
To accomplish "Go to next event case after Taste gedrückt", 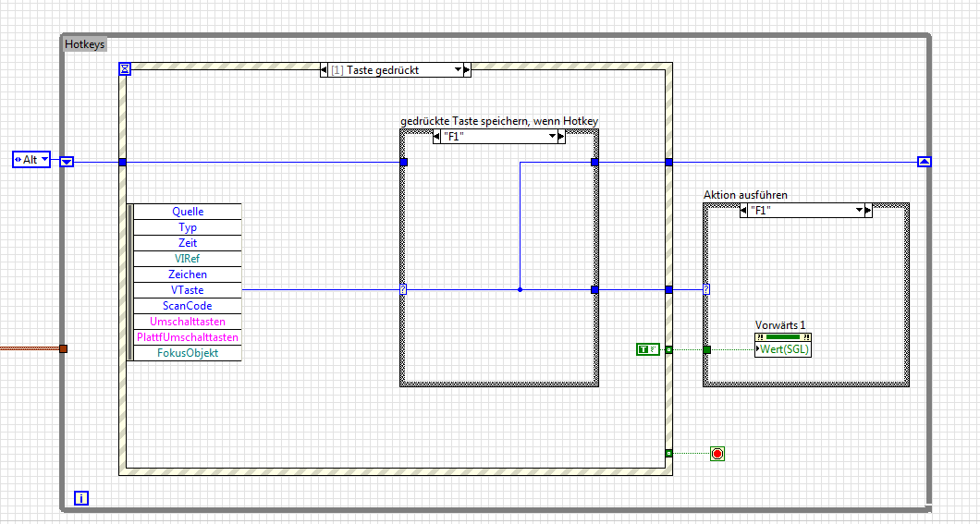I will pyautogui.click(x=468, y=70).
